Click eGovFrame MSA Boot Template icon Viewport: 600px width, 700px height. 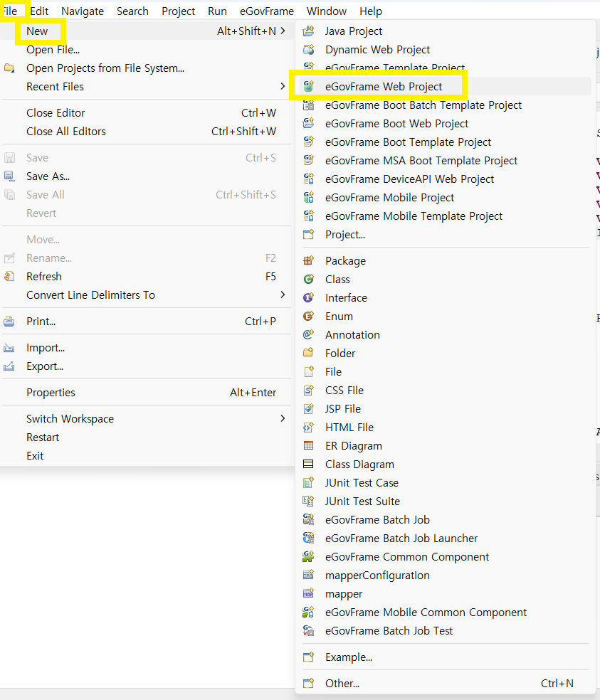click(308, 161)
